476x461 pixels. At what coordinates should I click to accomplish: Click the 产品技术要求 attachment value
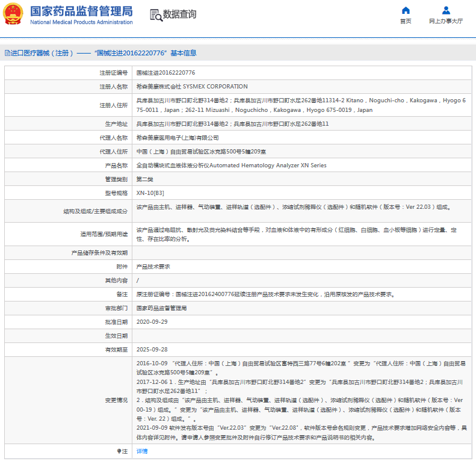pos(153,267)
